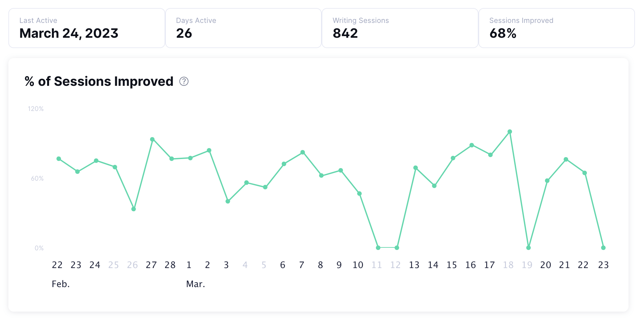
Task: Click the zero point at March 19
Action: point(528,248)
